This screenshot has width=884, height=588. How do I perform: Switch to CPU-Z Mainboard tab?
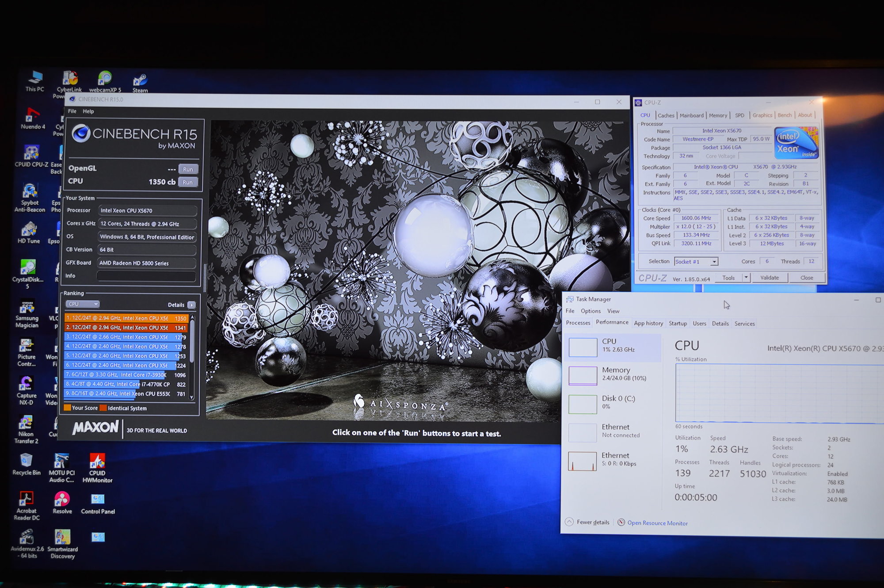[691, 115]
